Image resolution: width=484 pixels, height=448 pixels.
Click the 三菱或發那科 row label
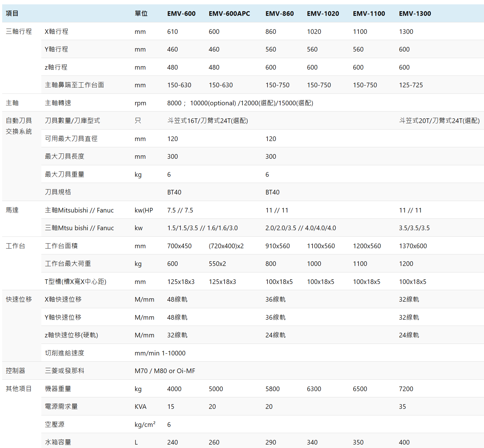[65, 371]
